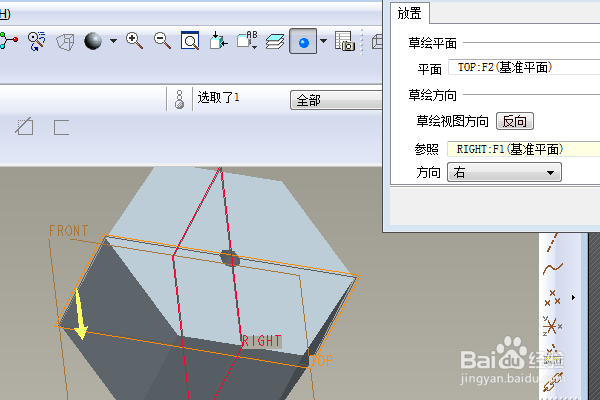Select the sketch points tool
Viewport: 600px width, 400px height.
553,298
